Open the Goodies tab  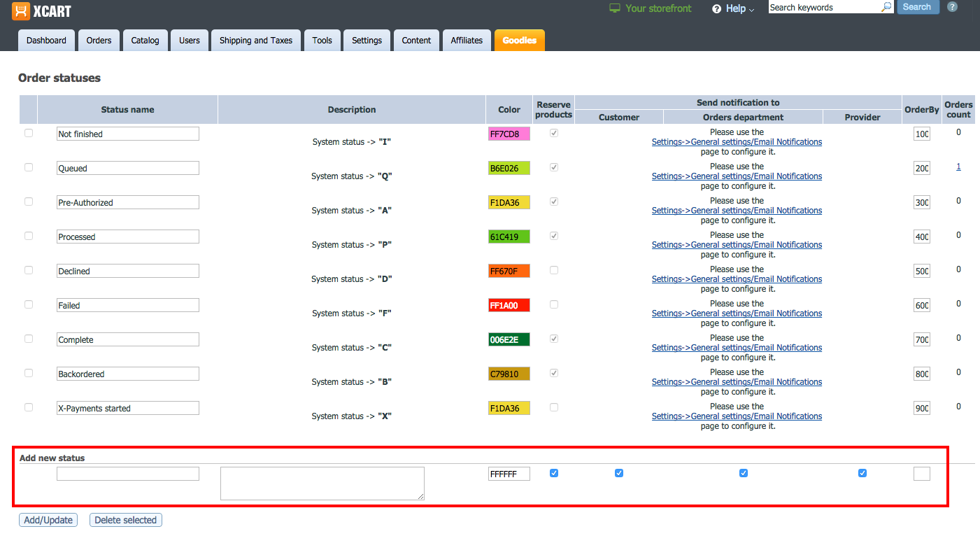(519, 41)
